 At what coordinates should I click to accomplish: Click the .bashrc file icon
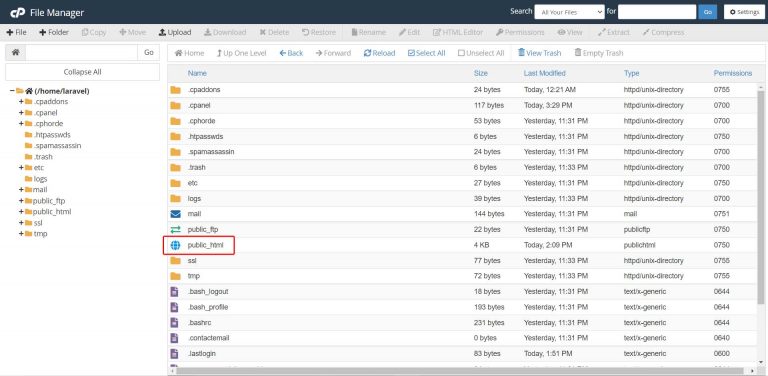coord(174,323)
